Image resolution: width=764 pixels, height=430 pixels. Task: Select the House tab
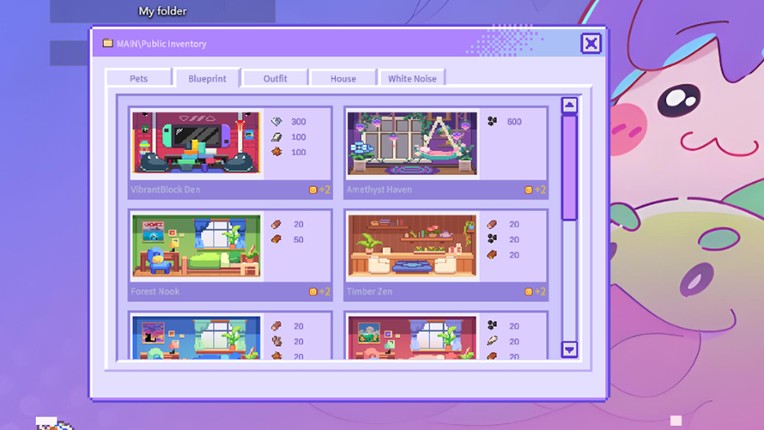[343, 78]
